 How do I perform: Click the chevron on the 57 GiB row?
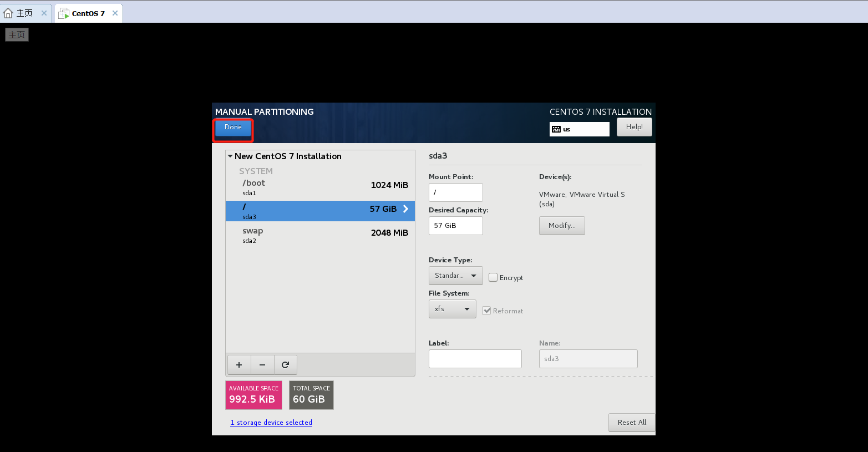pos(405,209)
